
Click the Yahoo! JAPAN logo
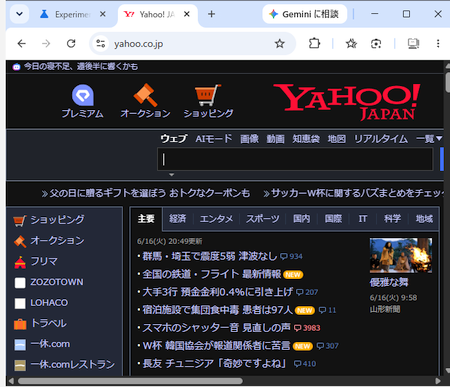[347, 101]
